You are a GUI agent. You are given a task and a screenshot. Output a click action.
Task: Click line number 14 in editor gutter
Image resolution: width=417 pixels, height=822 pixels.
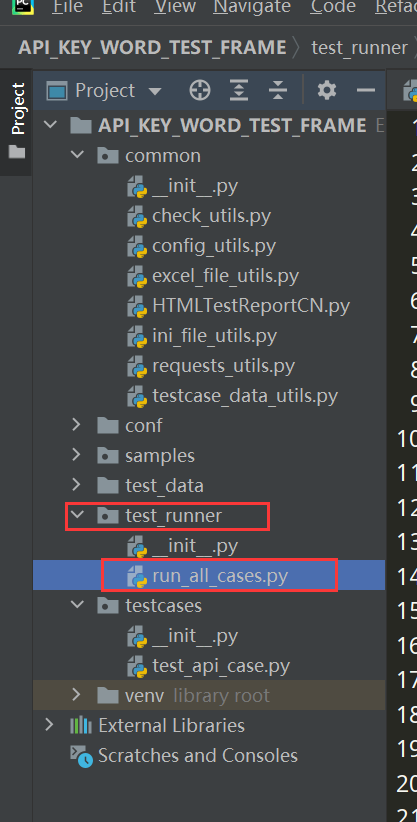[x=407, y=576]
